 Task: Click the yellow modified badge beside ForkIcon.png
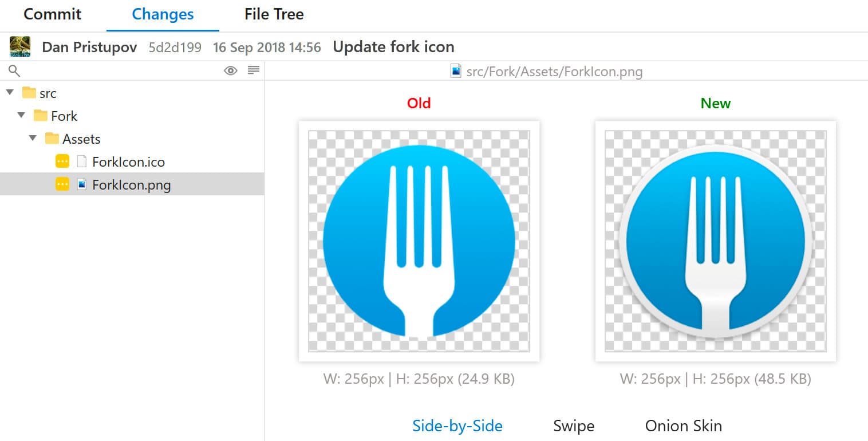click(x=63, y=184)
